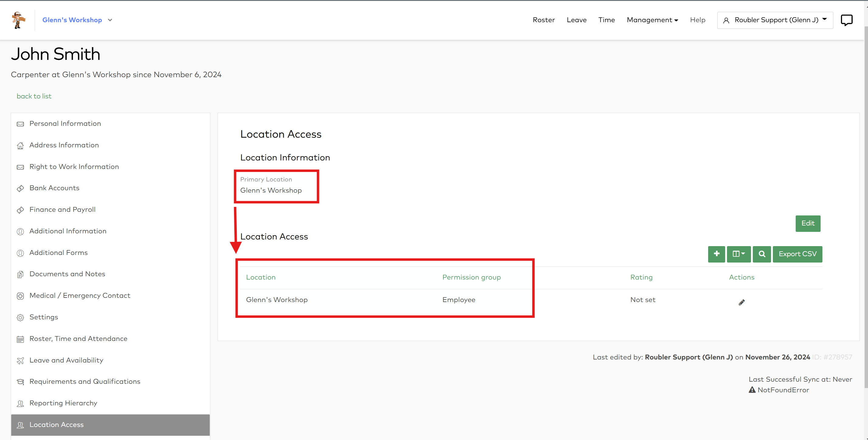868x440 pixels.
Task: Click the magnifier search icon button
Action: pyautogui.click(x=762, y=254)
